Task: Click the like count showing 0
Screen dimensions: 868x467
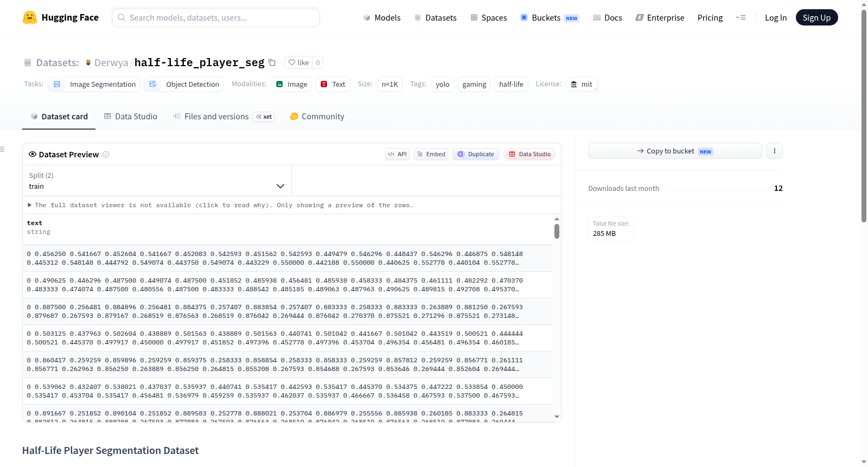Action: coord(318,62)
